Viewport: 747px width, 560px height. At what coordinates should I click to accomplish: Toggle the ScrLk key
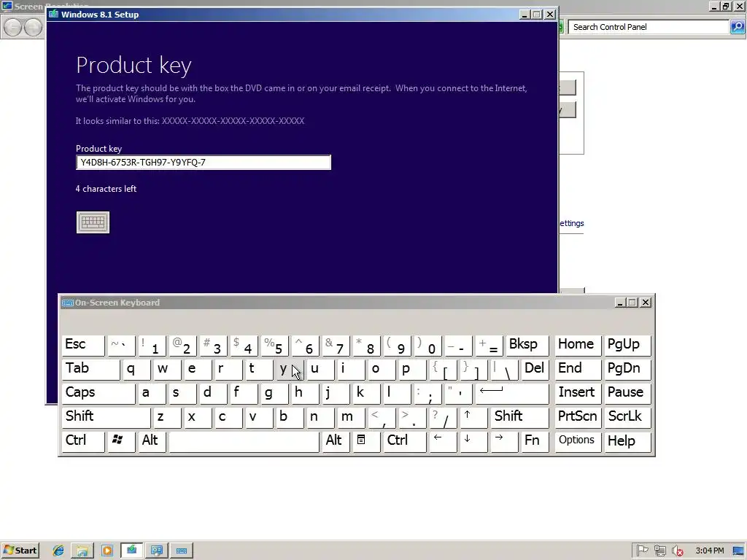pyautogui.click(x=627, y=416)
